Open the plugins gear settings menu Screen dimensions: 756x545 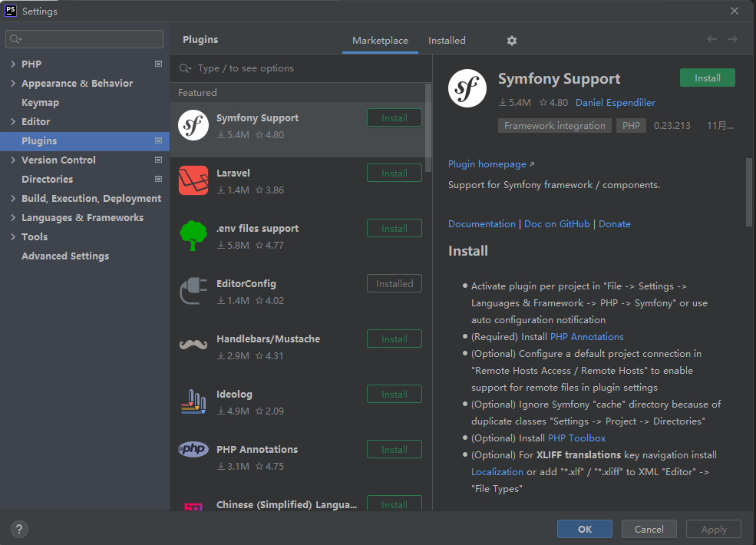pyautogui.click(x=512, y=41)
